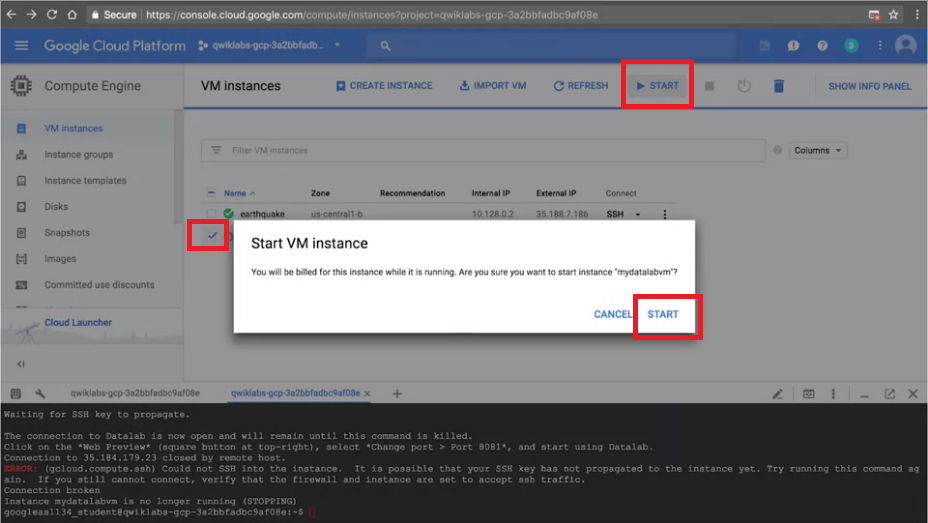This screenshot has height=523, width=928.
Task: Open Cloud Shell three-dot more menu
Action: point(833,394)
